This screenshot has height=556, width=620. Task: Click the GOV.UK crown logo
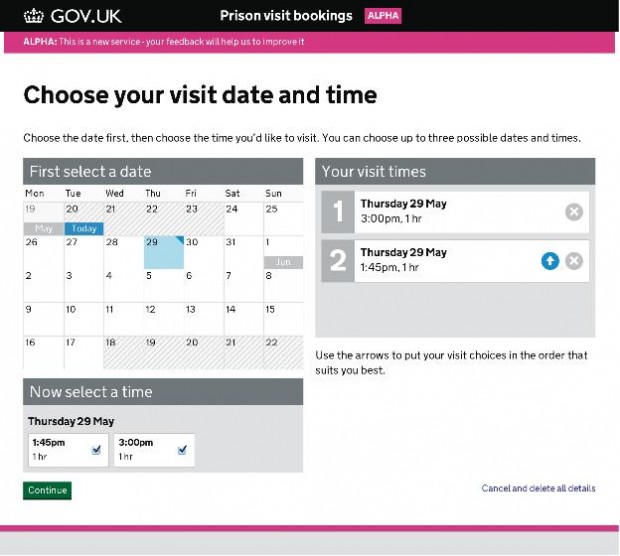pos(34,16)
